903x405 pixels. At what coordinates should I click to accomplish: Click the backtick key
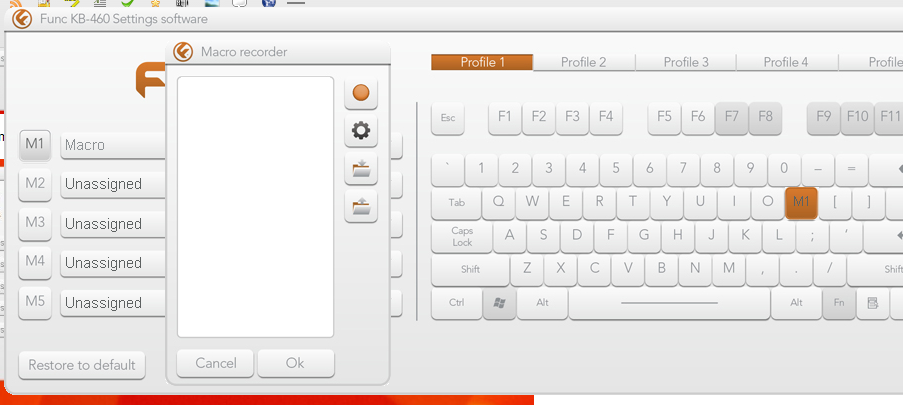coord(447,169)
